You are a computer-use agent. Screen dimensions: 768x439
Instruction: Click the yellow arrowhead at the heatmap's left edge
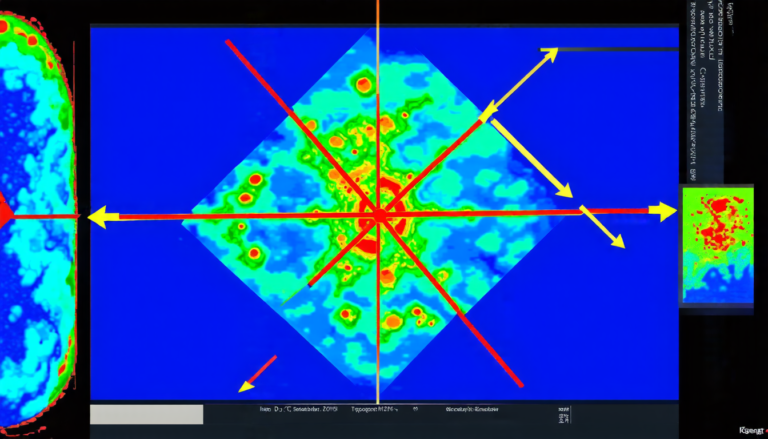point(98,215)
